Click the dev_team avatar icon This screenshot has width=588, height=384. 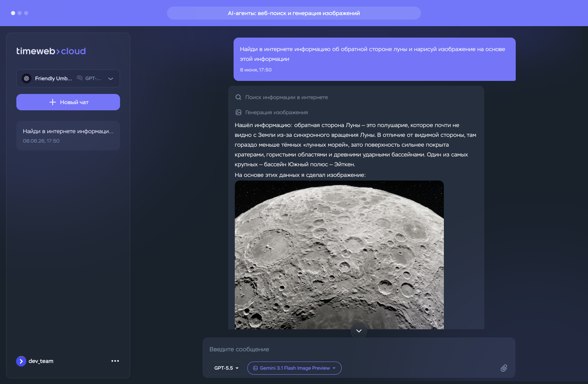click(x=21, y=361)
